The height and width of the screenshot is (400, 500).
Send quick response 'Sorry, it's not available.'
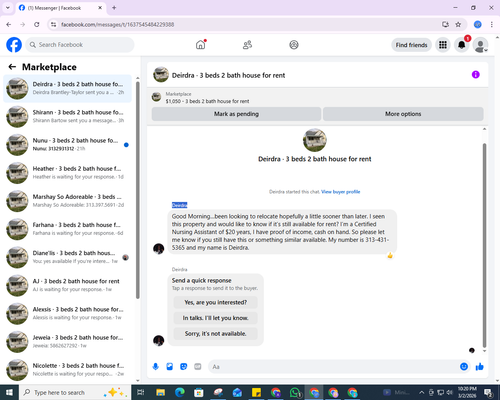click(x=215, y=334)
